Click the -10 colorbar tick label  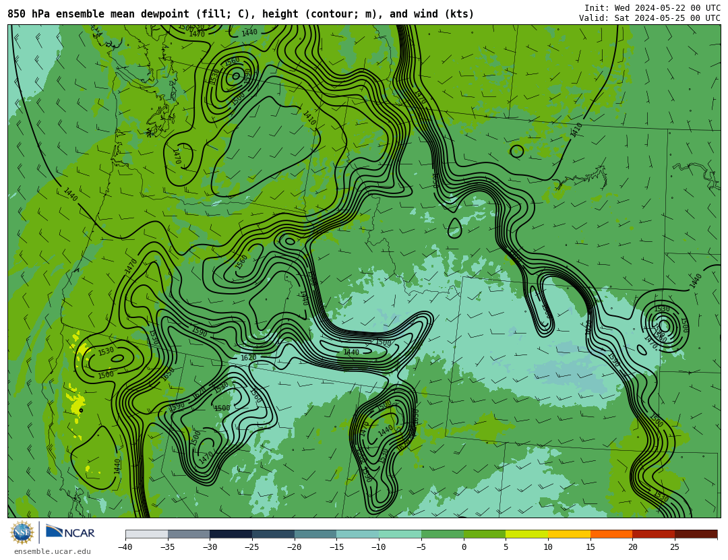(x=378, y=547)
